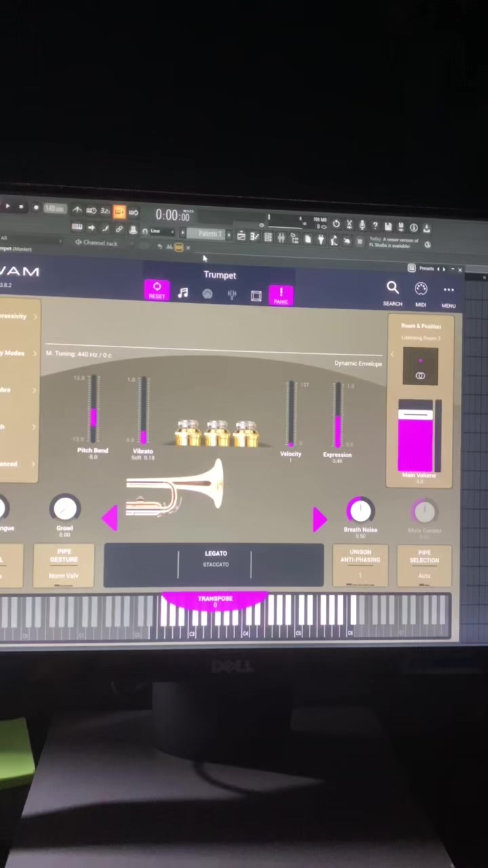Open the Unison Anti-Phasing selector
Image resolution: width=488 pixels, height=868 pixels.
[x=360, y=567]
